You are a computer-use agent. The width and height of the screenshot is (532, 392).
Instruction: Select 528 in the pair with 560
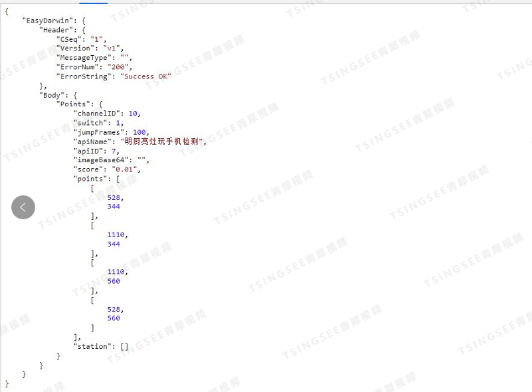click(x=114, y=309)
